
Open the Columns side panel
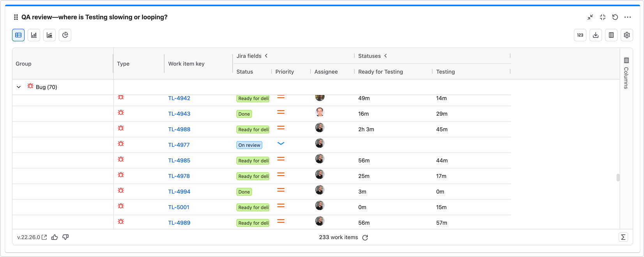point(626,73)
